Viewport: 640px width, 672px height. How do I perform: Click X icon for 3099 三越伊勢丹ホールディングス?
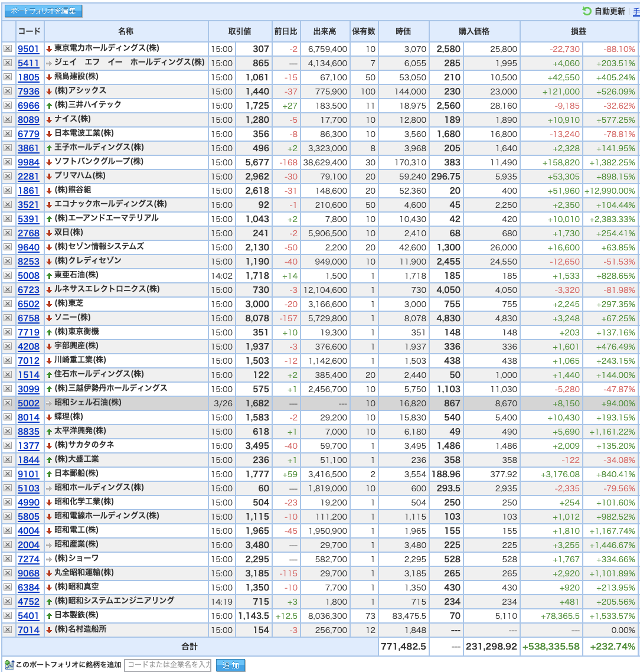coord(8,389)
